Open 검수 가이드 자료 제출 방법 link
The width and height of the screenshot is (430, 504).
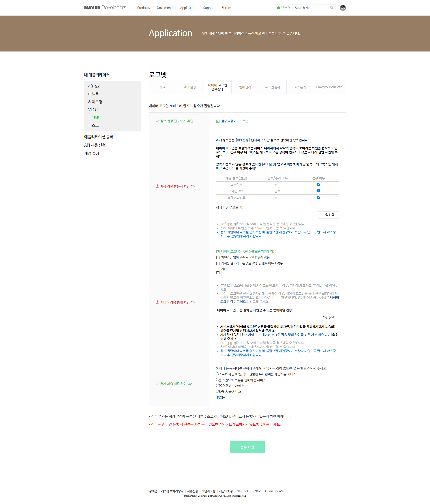click(286, 335)
